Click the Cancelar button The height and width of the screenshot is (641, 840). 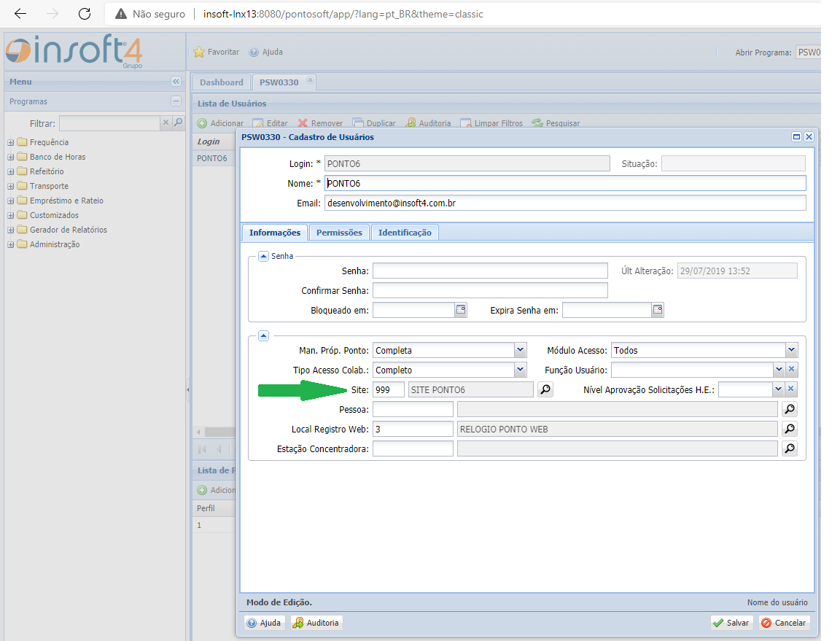(784, 623)
